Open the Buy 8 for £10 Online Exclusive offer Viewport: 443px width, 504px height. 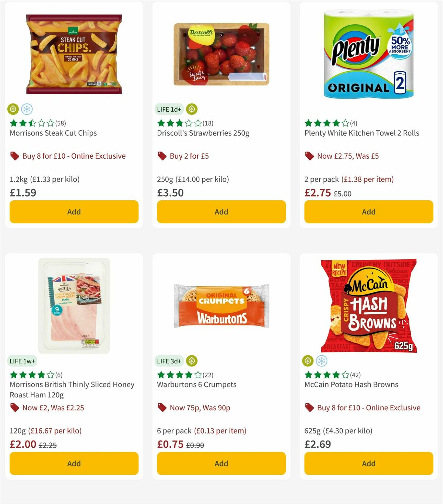[x=74, y=156]
